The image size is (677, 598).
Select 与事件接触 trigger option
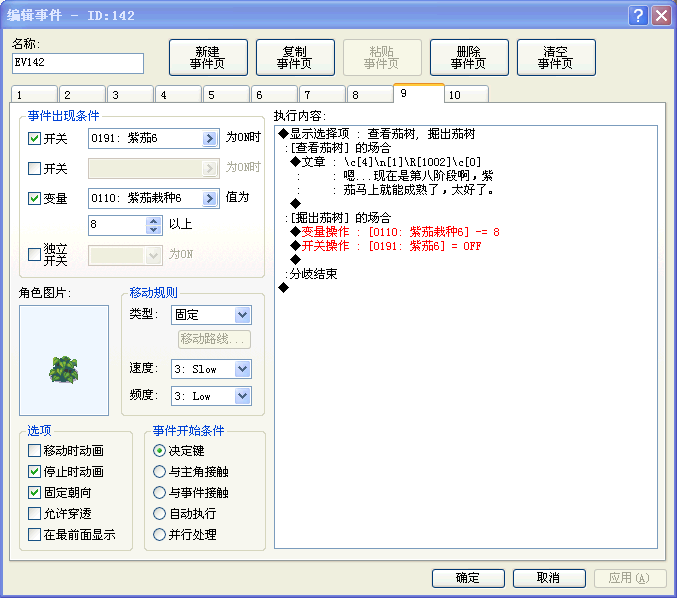click(x=159, y=493)
